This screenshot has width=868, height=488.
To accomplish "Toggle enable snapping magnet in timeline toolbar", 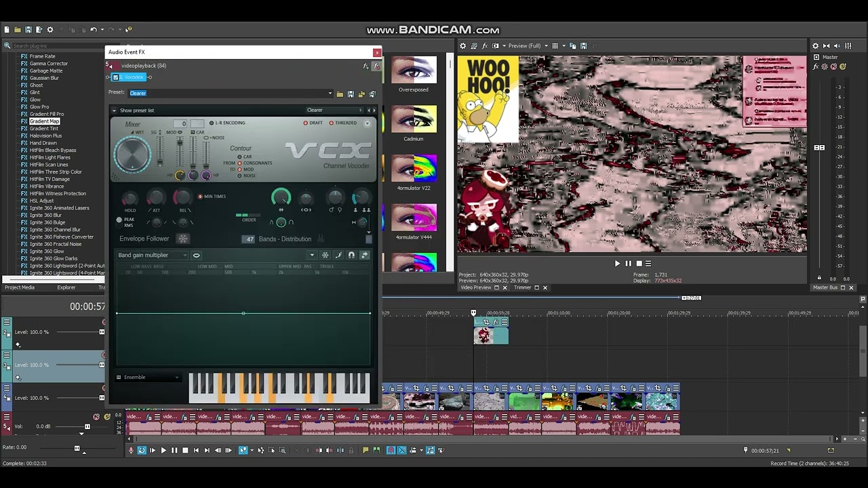I will (391, 450).
